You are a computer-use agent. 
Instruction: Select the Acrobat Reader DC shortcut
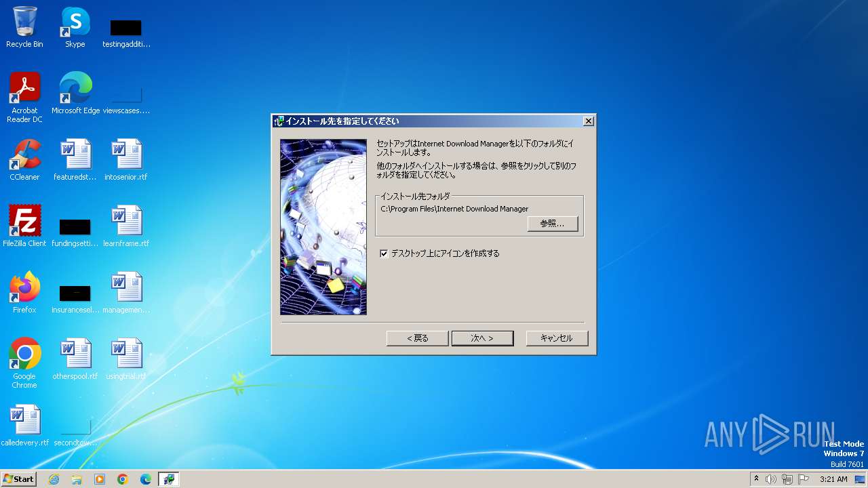click(25, 98)
